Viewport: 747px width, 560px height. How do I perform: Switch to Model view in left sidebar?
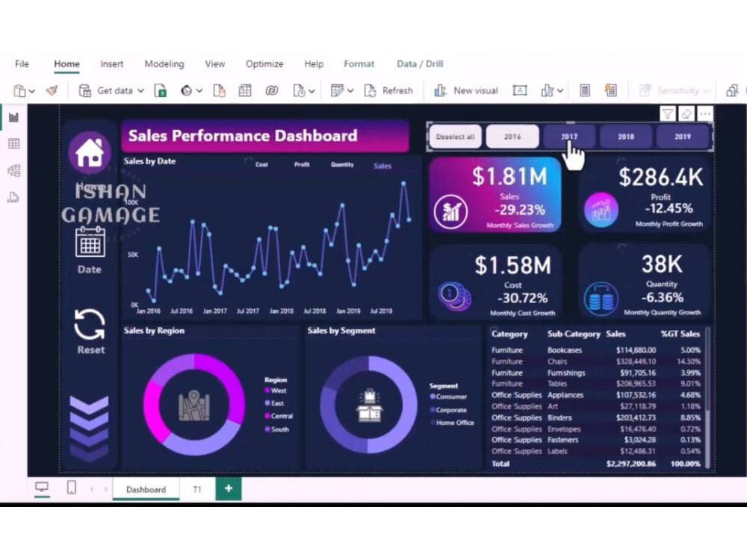pyautogui.click(x=13, y=170)
